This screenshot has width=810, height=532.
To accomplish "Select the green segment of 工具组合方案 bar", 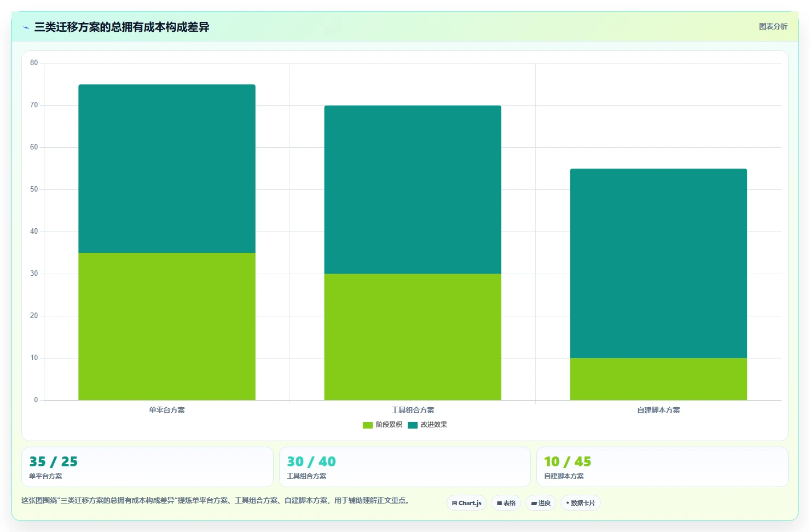I will click(x=413, y=337).
